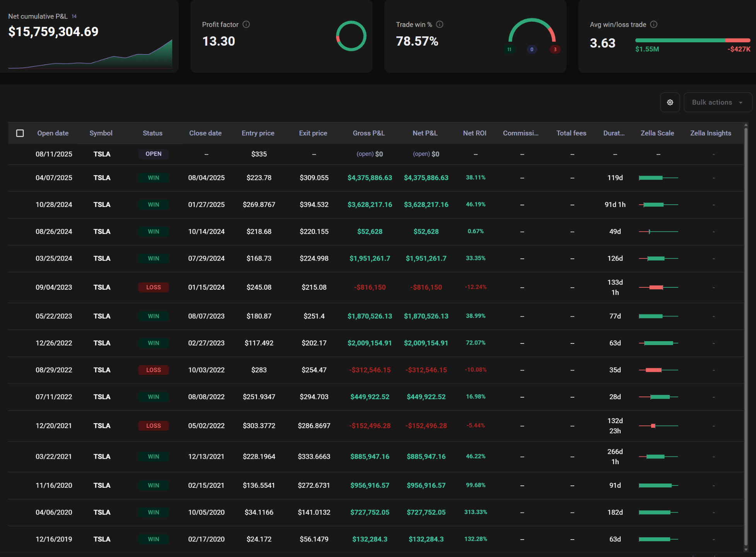The width and height of the screenshot is (756, 557).
Task: Open the Bulk actions dropdown
Action: [x=717, y=103]
